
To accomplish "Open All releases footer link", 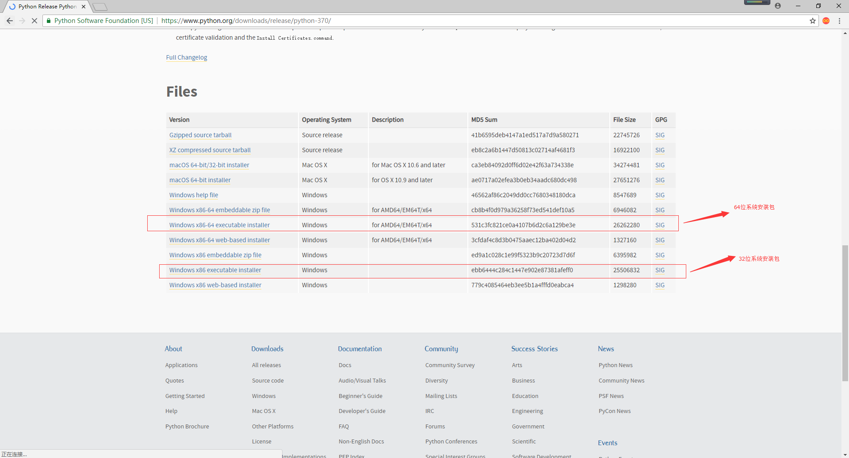I will click(266, 365).
